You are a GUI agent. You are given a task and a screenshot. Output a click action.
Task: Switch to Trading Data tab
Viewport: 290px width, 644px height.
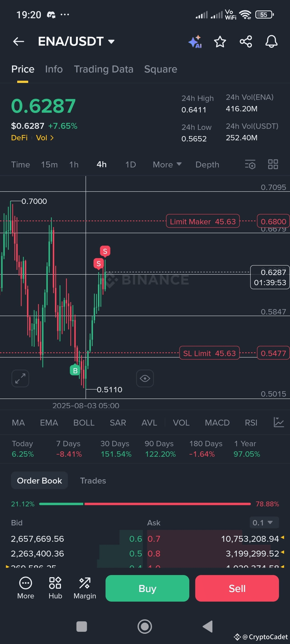(x=104, y=69)
